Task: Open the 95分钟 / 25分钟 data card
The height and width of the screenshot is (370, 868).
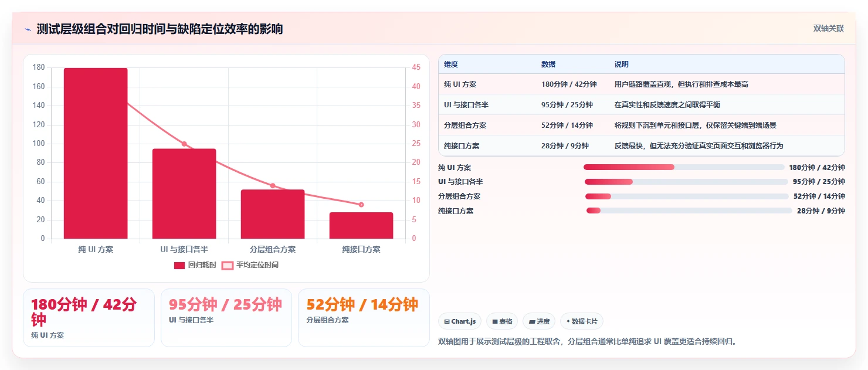Action: click(x=226, y=318)
